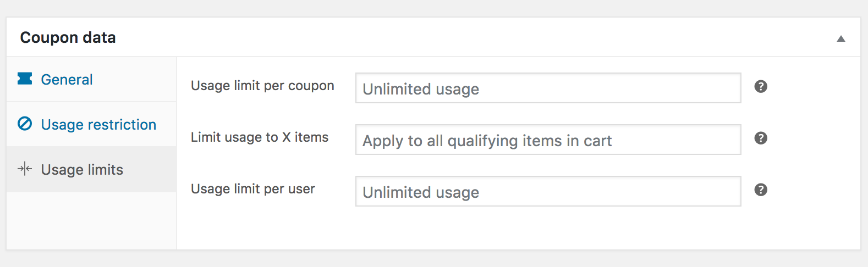Switch to the Usage restriction tab
The height and width of the screenshot is (267, 868).
(x=98, y=125)
